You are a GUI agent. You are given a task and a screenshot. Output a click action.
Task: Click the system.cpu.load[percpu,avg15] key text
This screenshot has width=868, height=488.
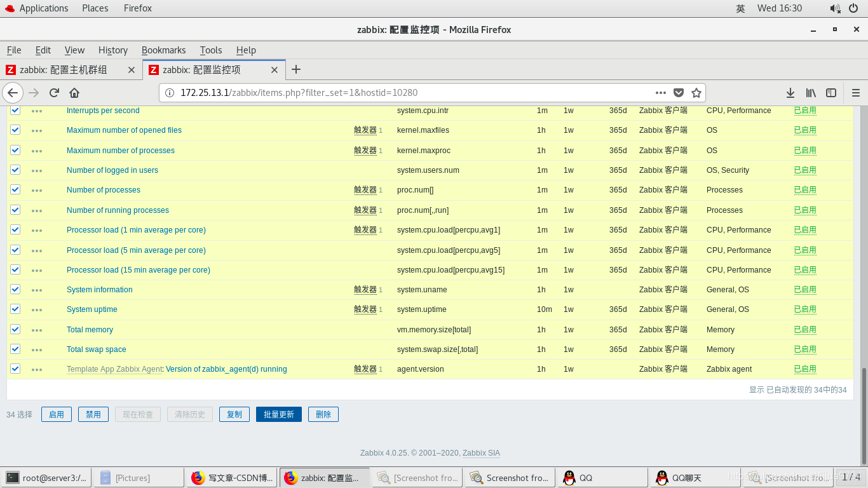[451, 270]
